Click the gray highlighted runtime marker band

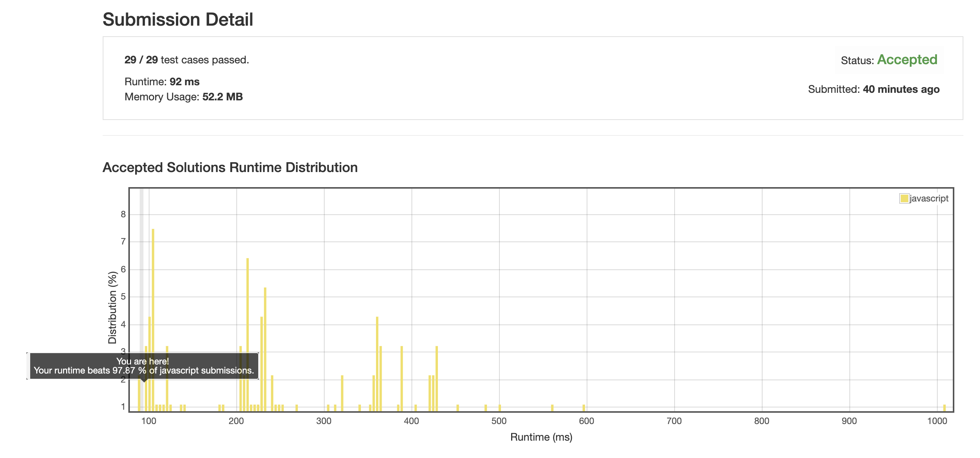(142, 300)
